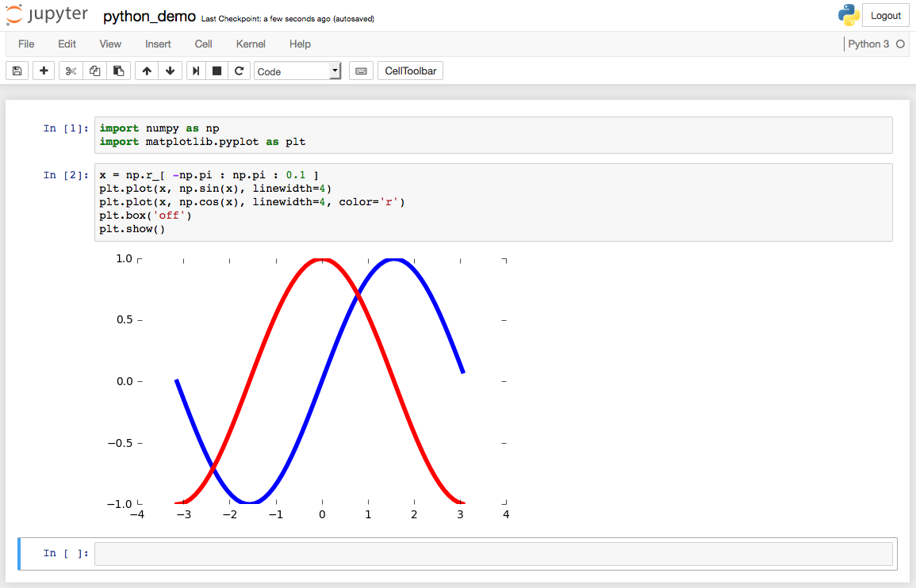Screen dimensions: 916x588
Task: Click the Jupyter logo
Action: point(47,16)
